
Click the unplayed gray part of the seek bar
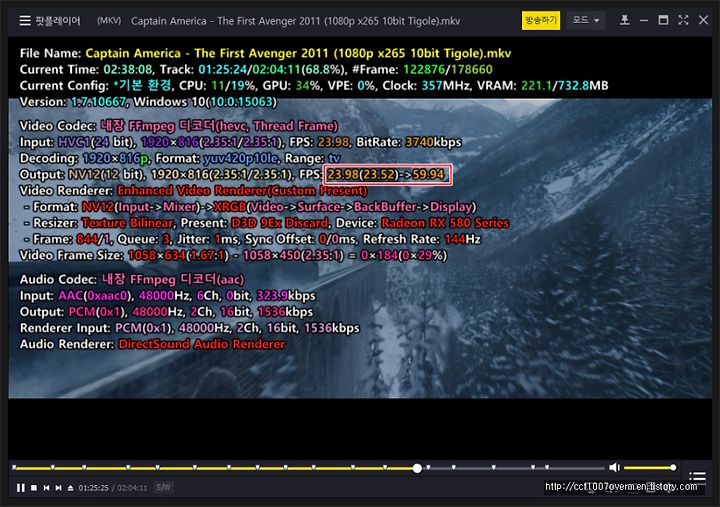(x=513, y=468)
